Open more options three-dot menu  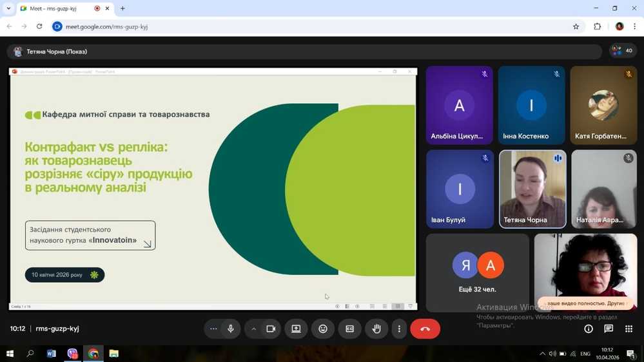[x=399, y=329]
